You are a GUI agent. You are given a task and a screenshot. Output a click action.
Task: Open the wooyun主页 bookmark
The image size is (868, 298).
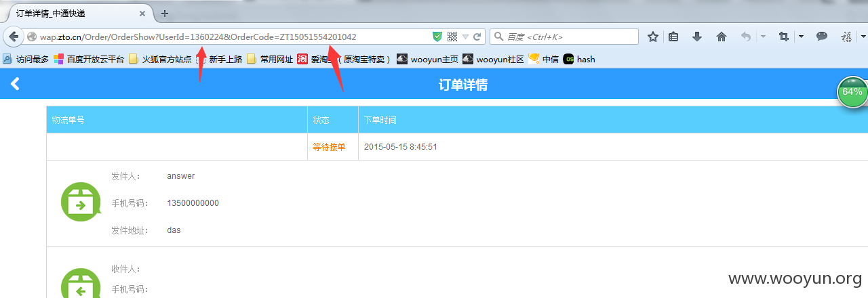[x=428, y=59]
